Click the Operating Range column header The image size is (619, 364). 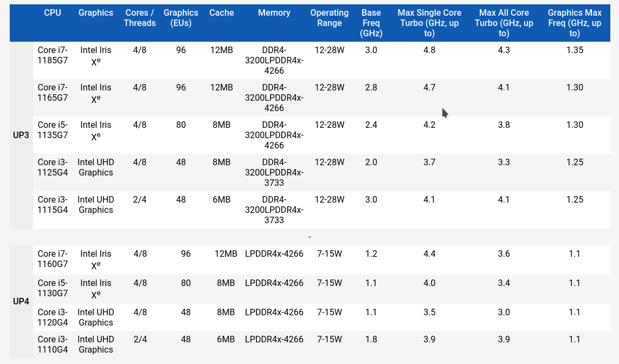[x=329, y=18]
